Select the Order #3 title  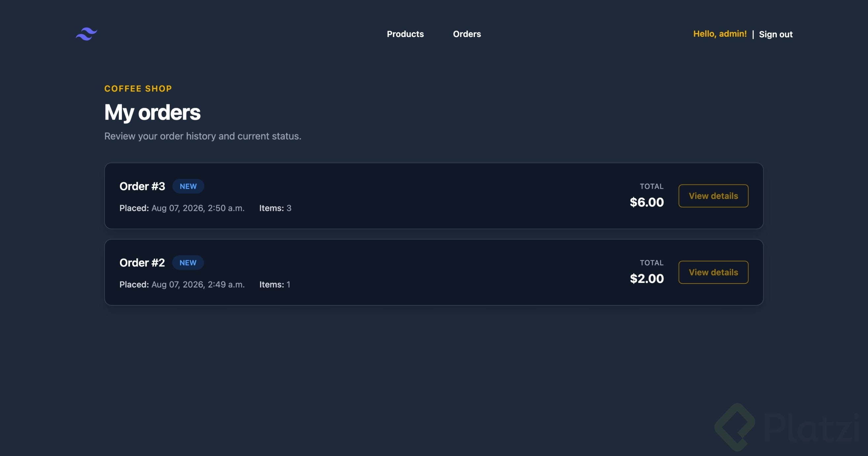142,186
